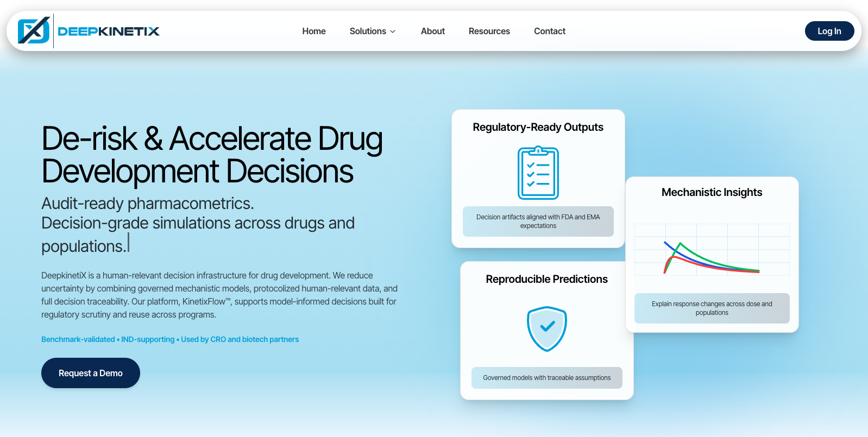Click the clipboard checklist icon
The height and width of the screenshot is (437, 868).
[x=538, y=173]
